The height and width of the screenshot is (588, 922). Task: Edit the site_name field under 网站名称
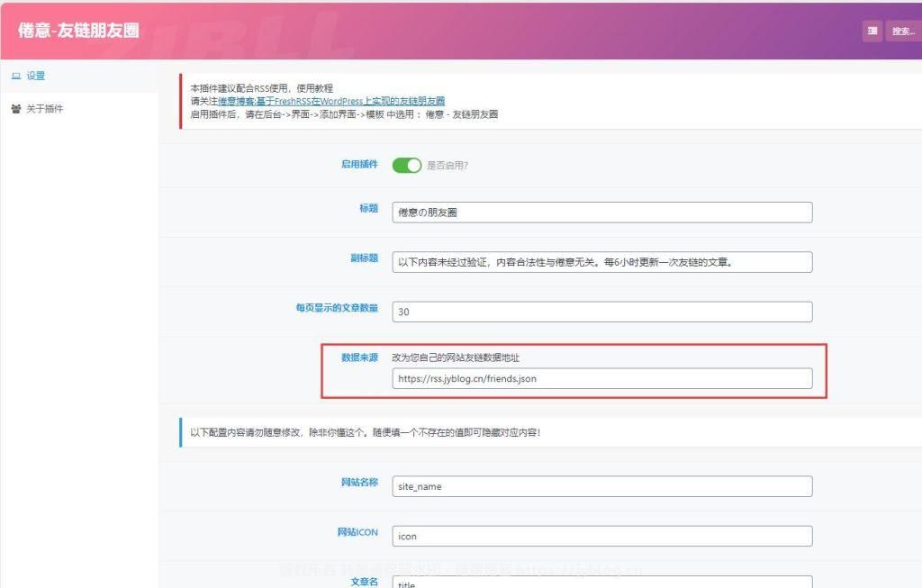602,485
